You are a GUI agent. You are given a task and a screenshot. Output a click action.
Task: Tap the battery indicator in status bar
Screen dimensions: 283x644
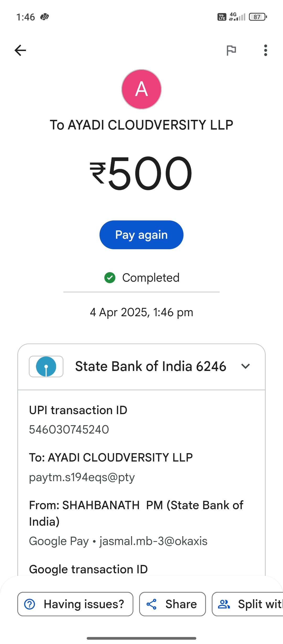click(x=258, y=17)
